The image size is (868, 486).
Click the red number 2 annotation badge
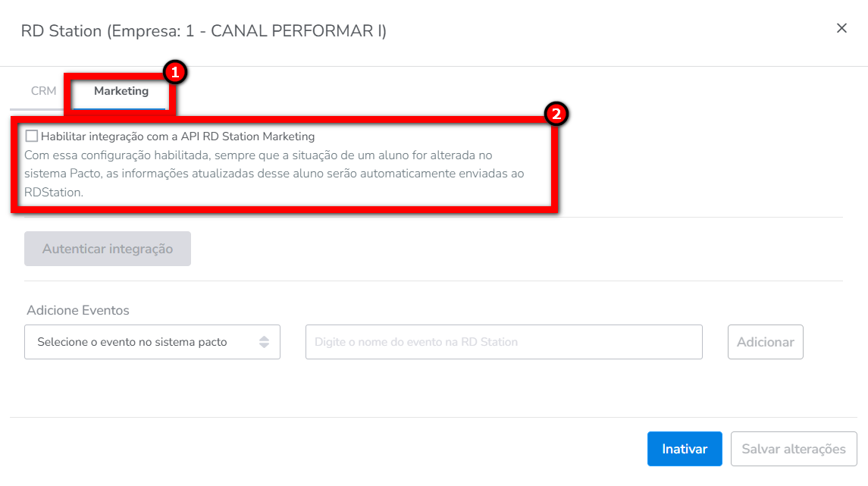[556, 114]
